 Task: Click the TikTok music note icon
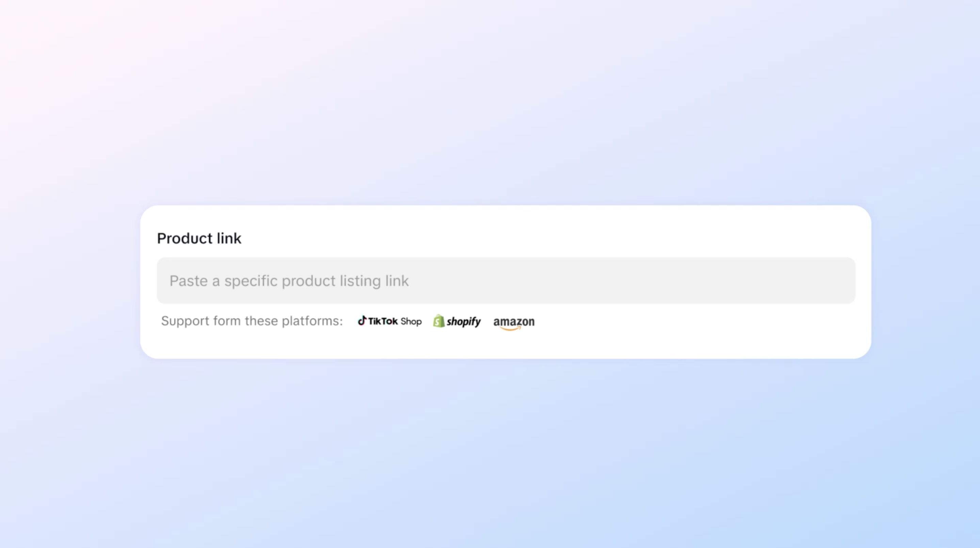(x=362, y=320)
